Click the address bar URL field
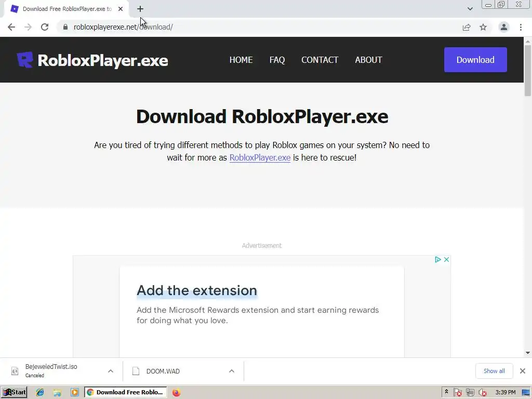Screen dimensions: 532x399 (x=261, y=27)
